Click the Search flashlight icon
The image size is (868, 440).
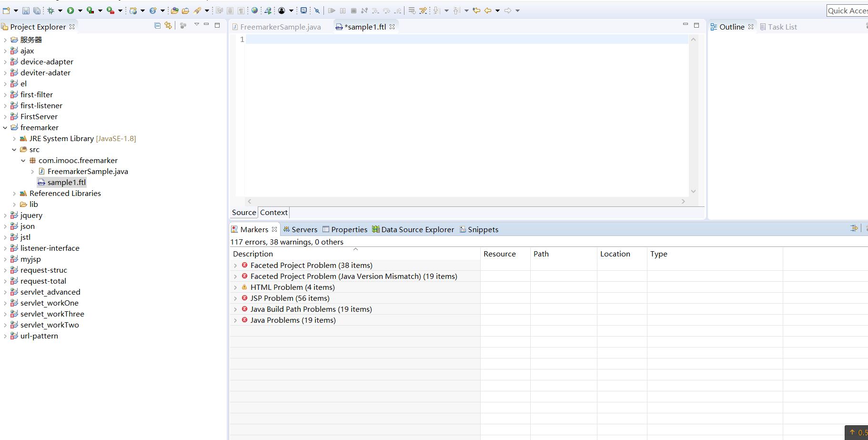197,10
